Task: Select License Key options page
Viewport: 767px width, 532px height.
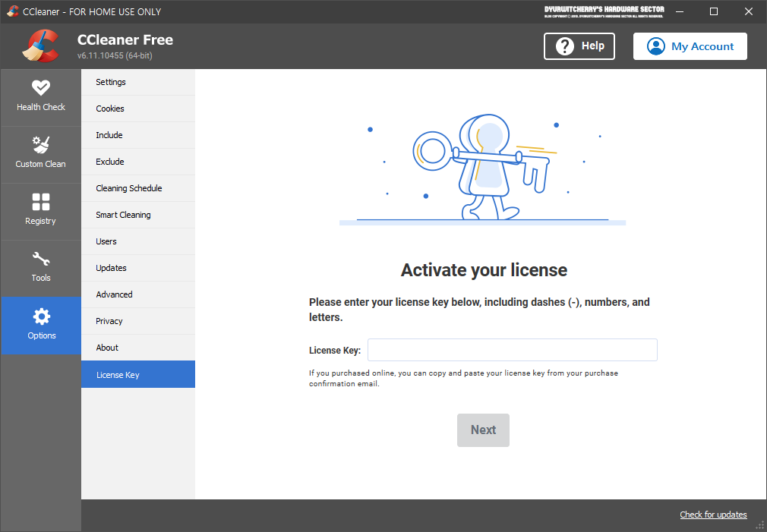Action: [x=138, y=375]
